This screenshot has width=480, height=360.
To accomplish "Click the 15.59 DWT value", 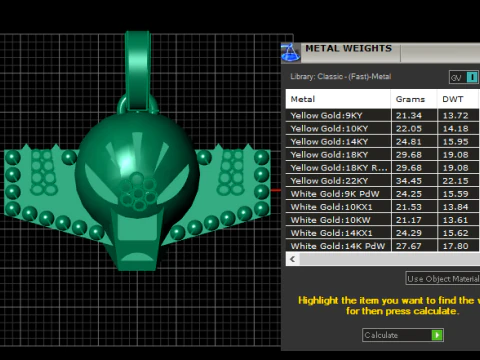I will tap(456, 194).
